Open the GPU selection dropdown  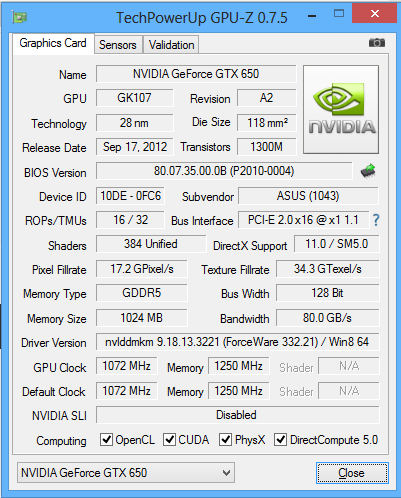coord(126,472)
